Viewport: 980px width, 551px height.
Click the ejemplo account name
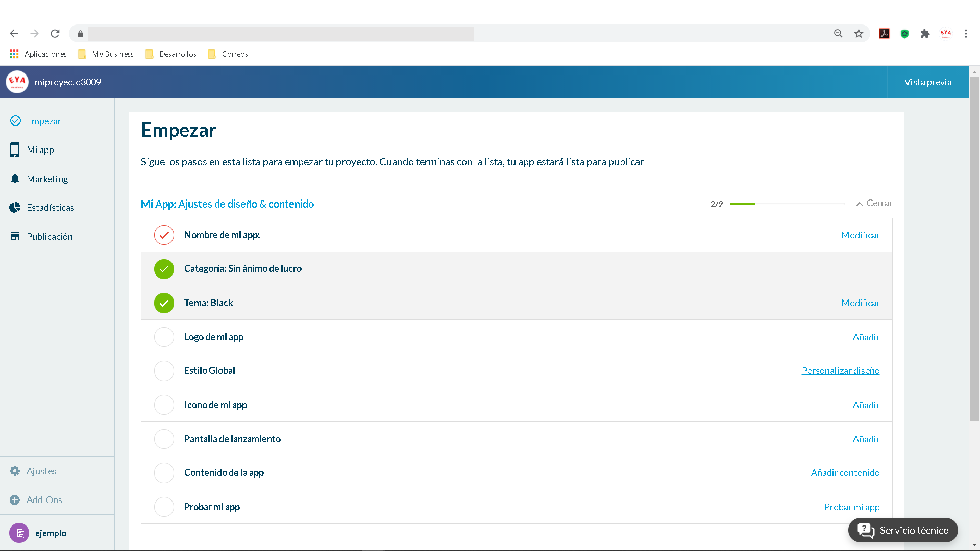coord(51,533)
